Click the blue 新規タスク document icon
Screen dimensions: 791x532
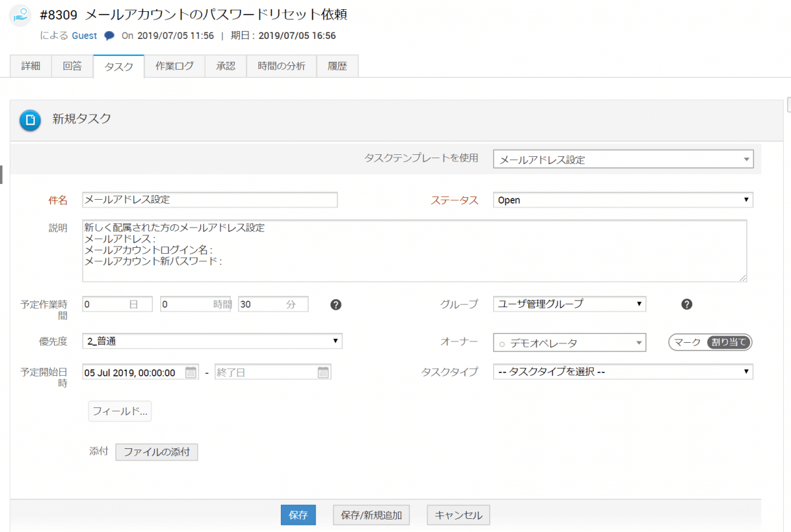[30, 120]
